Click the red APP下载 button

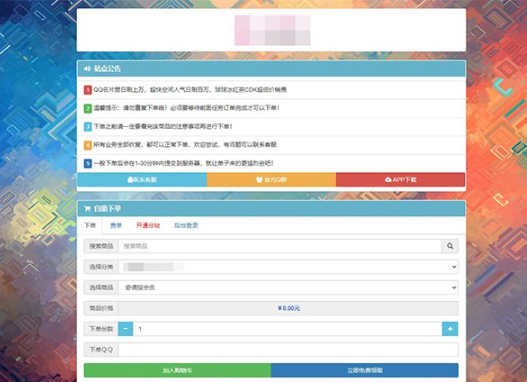(400, 180)
